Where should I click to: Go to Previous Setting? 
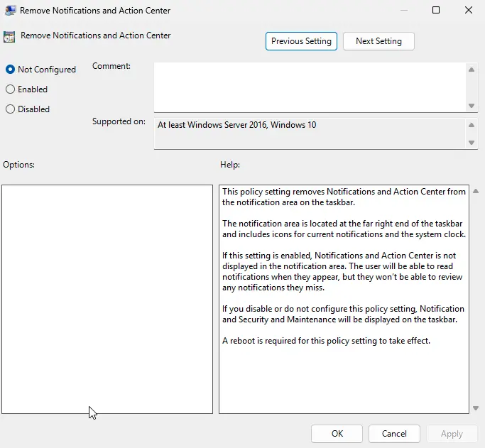point(301,41)
